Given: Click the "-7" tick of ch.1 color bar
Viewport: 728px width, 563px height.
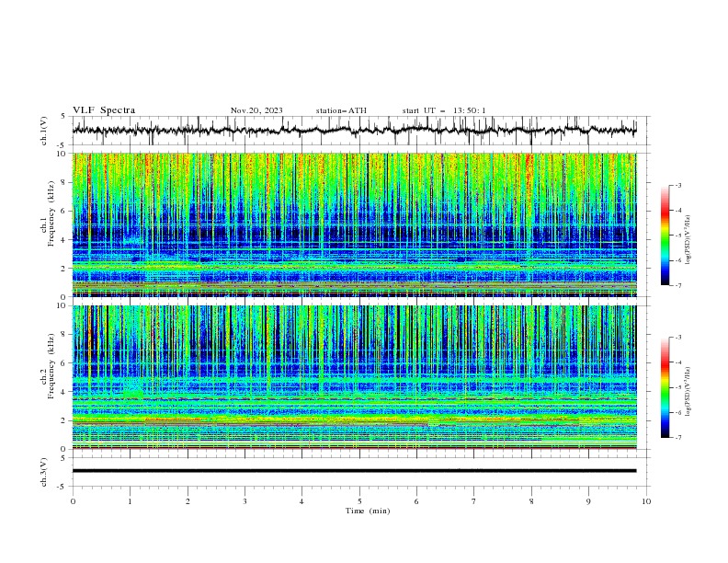Looking at the screenshot, I should 678,285.
